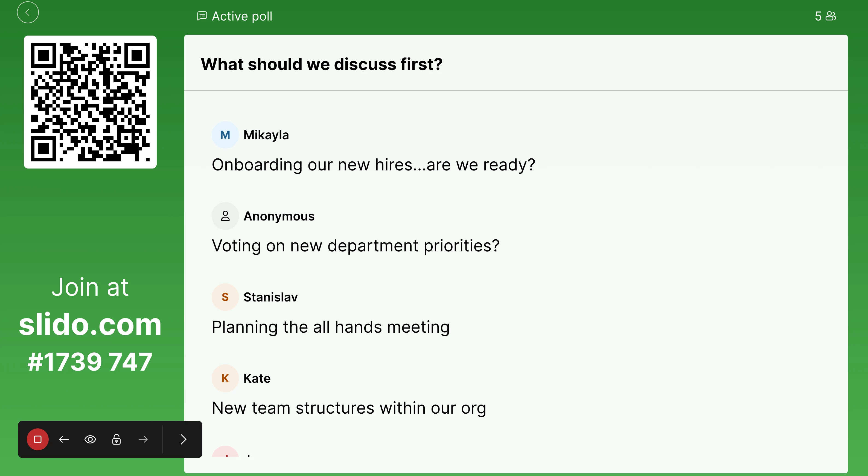868x476 pixels.
Task: Click the Active poll chat icon
Action: tap(202, 16)
